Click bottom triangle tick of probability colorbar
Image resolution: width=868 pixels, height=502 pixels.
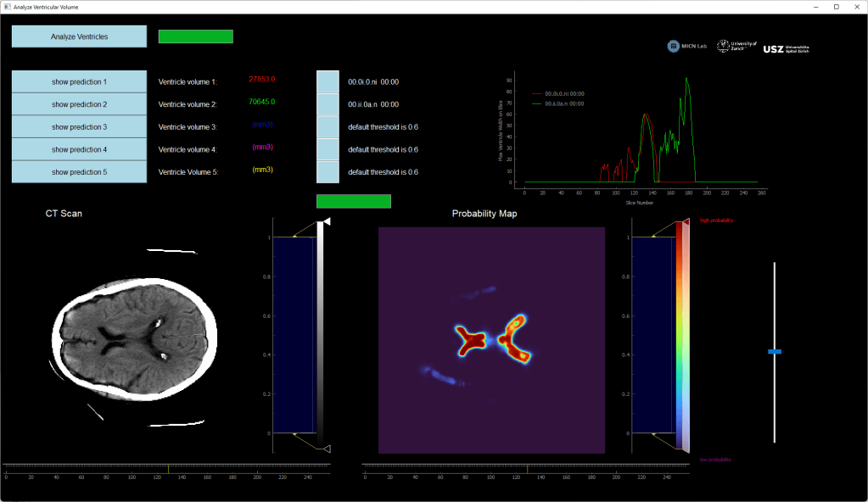pyautogui.click(x=686, y=448)
